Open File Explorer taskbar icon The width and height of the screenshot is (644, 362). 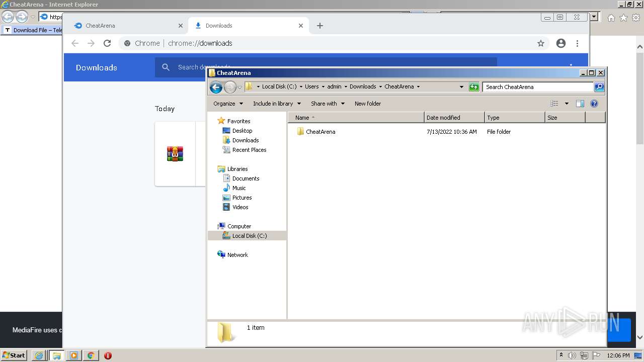click(56, 355)
